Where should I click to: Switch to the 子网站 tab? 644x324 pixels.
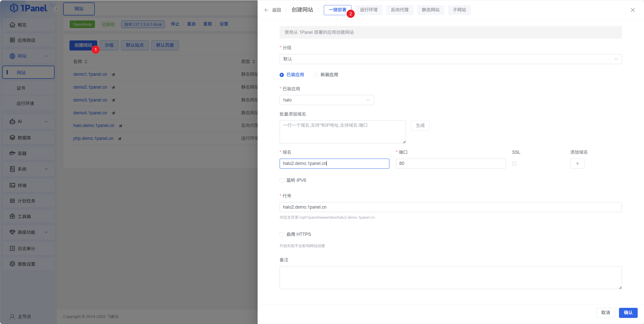(459, 10)
